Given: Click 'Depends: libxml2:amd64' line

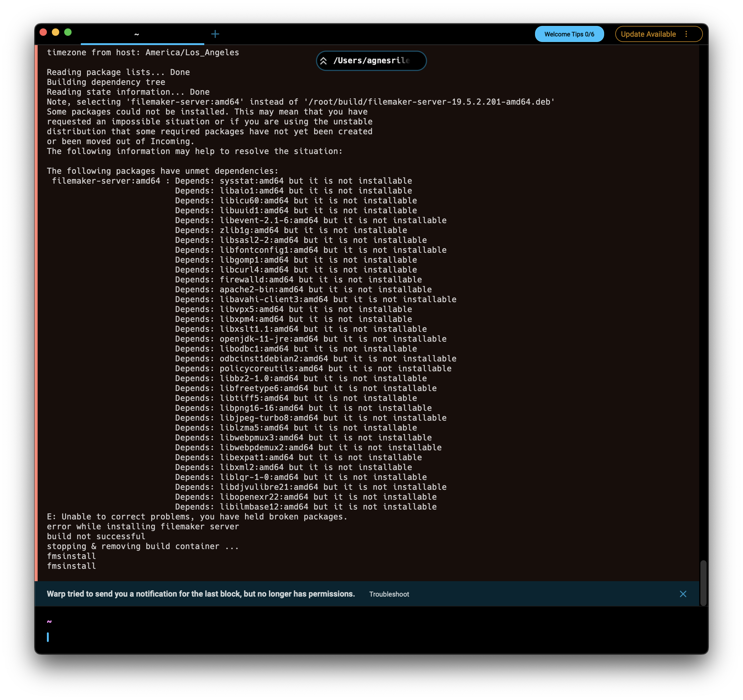Looking at the screenshot, I should 293,467.
